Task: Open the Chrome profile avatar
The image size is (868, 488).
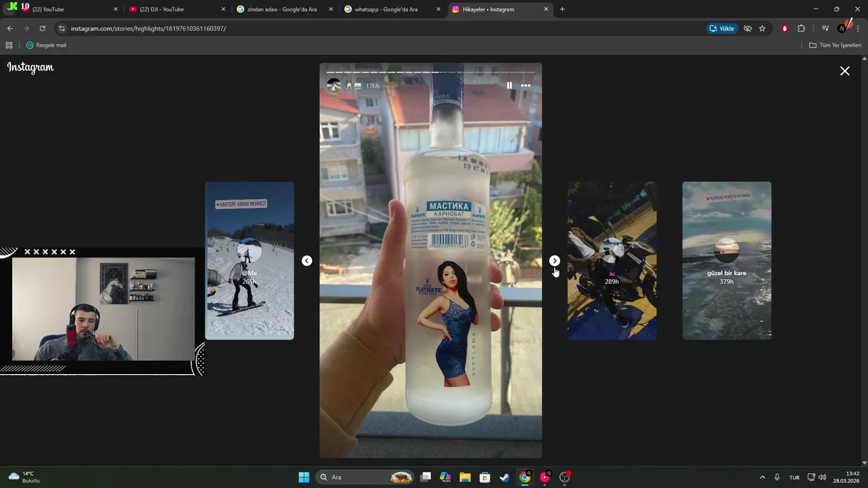Action: [x=842, y=28]
